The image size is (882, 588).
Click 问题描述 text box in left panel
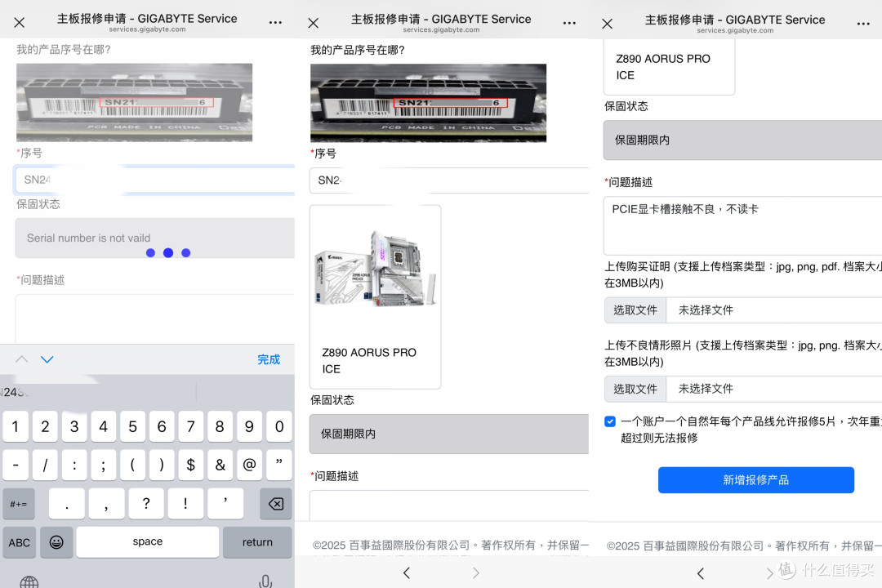click(154, 318)
